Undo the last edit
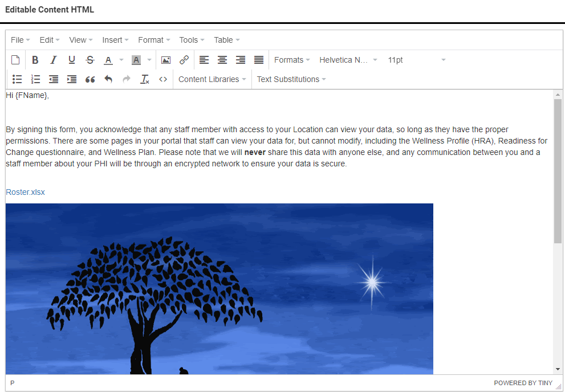565x392 pixels. click(x=108, y=79)
